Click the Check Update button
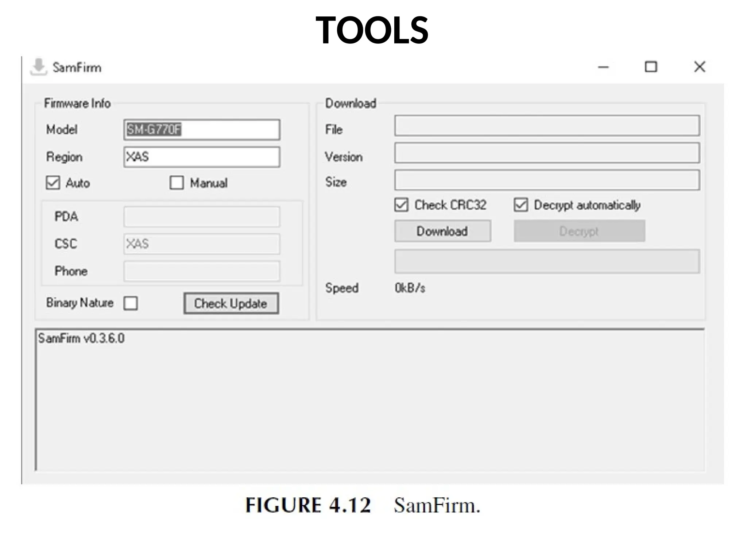Viewport: 747px width, 560px height. click(231, 303)
